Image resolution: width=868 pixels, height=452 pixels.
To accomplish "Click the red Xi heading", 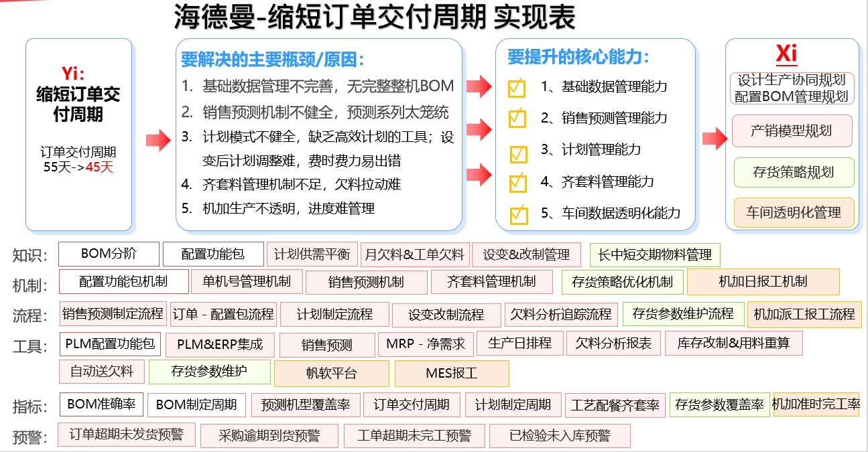I will point(787,54).
